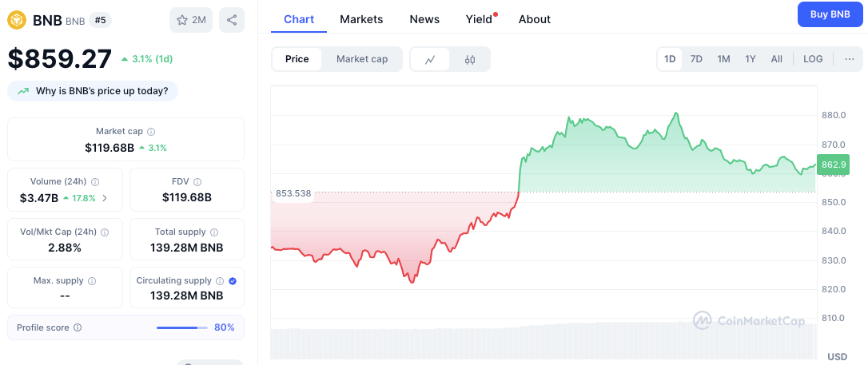Click the 17.8% volume change

click(80, 198)
